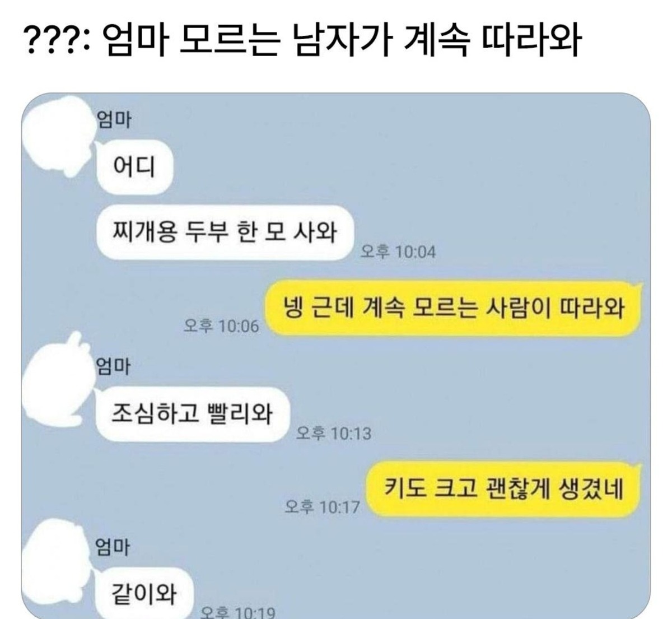Click the 엄마 name above '조심하고 빨리와'
672x619 pixels.
click(x=114, y=366)
